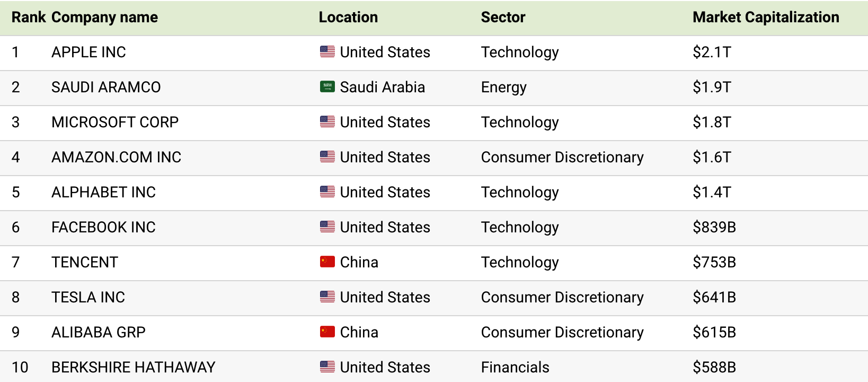Click the US flag in Alphabet row
Image resolution: width=868 pixels, height=382 pixels.
pos(327,192)
